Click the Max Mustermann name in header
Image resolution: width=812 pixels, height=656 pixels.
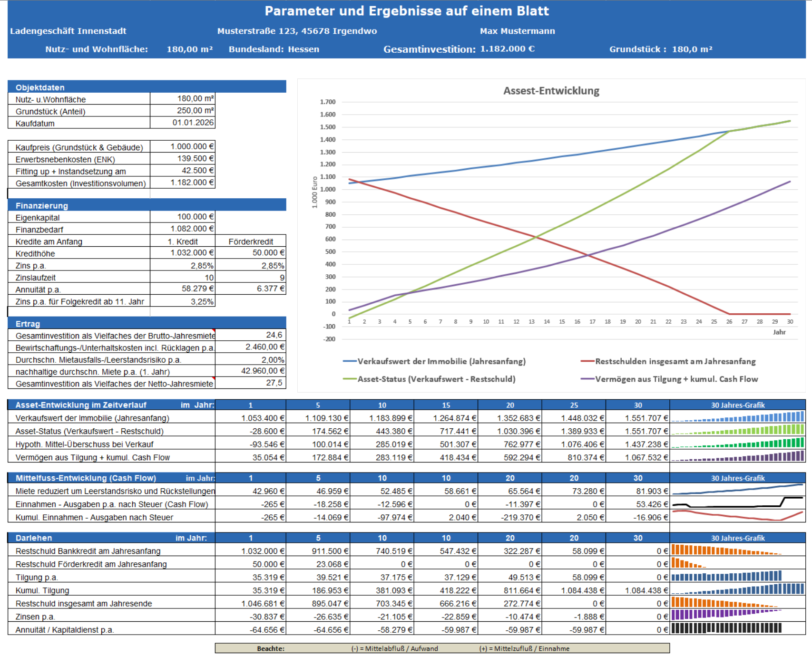pos(518,31)
